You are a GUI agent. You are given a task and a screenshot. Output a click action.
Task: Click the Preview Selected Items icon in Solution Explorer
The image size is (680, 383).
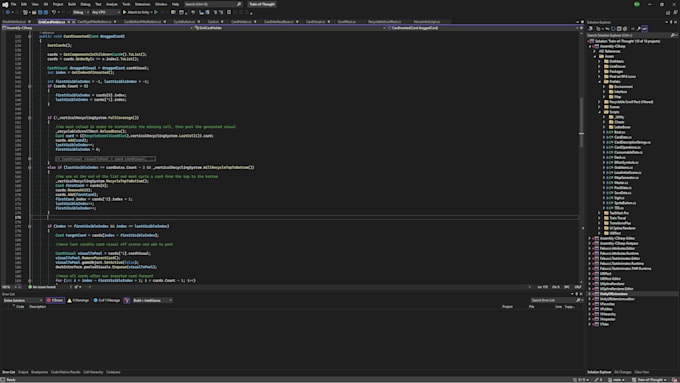(x=644, y=29)
